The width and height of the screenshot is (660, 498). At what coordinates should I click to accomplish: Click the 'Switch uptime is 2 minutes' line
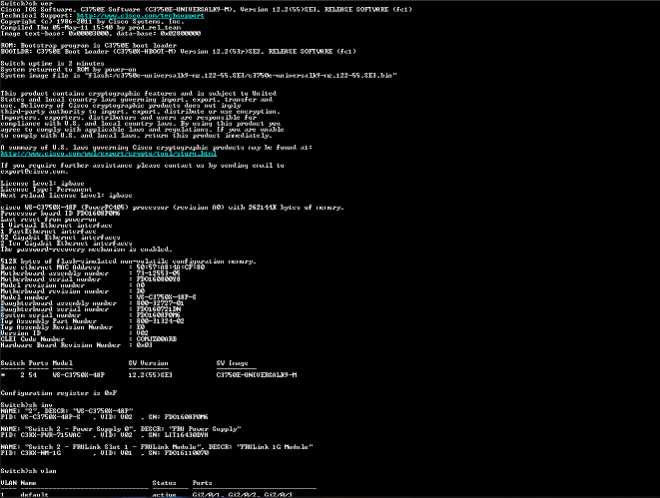pos(52,63)
